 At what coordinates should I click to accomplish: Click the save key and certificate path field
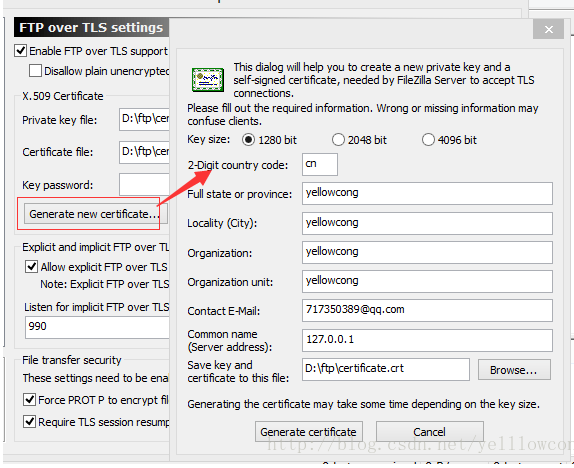coord(385,369)
